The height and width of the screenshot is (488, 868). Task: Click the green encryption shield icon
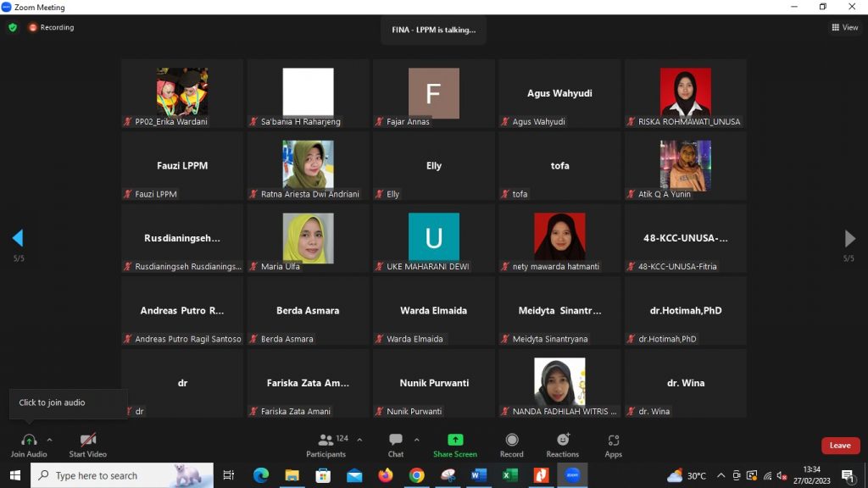click(13, 27)
